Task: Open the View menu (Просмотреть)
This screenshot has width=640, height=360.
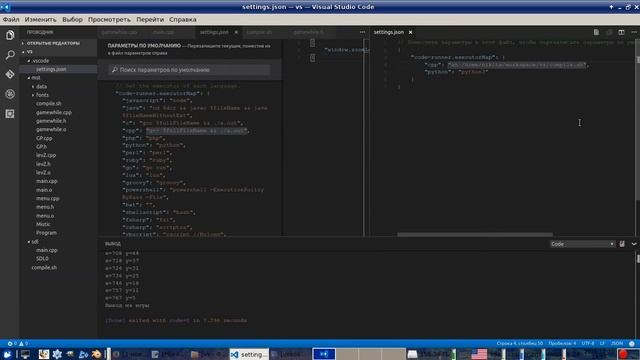Action: click(109, 19)
